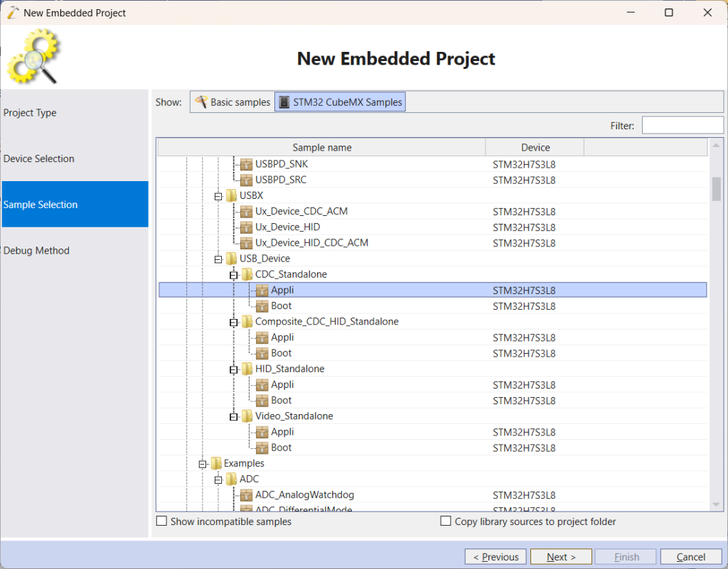Click the ADC_AnalogWatchdog sample icon
This screenshot has width=728, height=569.
point(246,495)
